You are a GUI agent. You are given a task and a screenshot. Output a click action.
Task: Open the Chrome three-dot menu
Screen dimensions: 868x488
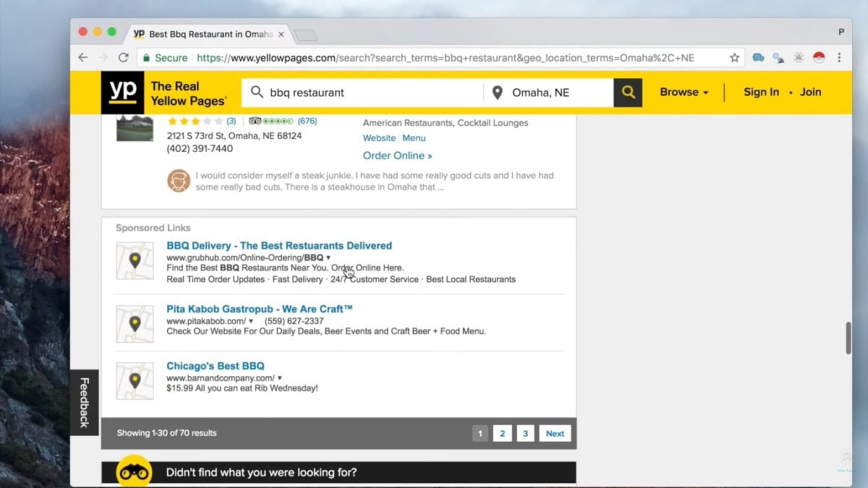pyautogui.click(x=839, y=58)
